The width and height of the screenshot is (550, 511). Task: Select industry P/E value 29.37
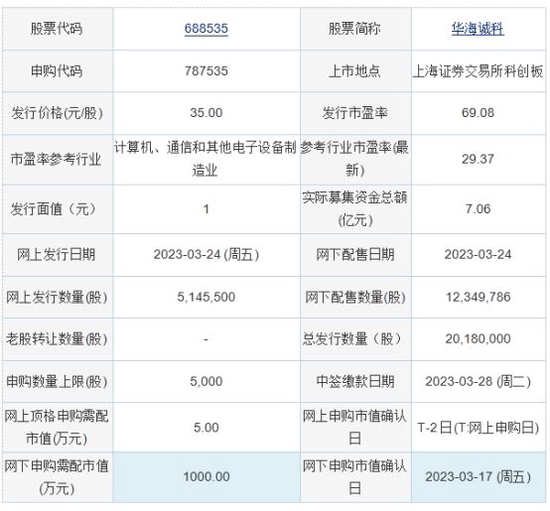point(478,159)
